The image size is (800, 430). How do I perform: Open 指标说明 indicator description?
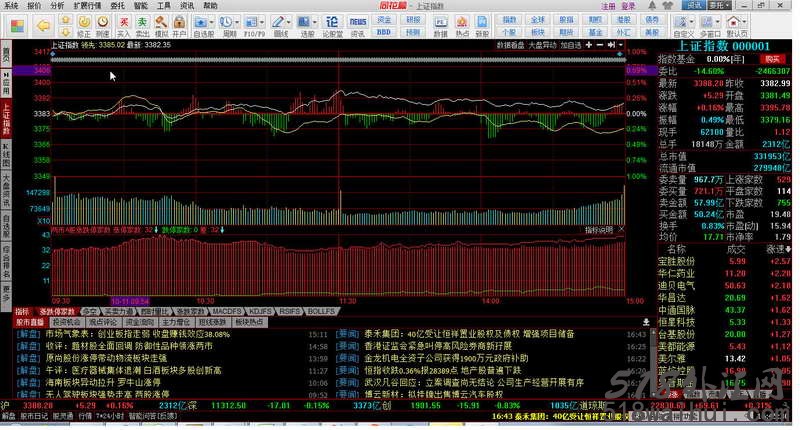[x=598, y=230]
